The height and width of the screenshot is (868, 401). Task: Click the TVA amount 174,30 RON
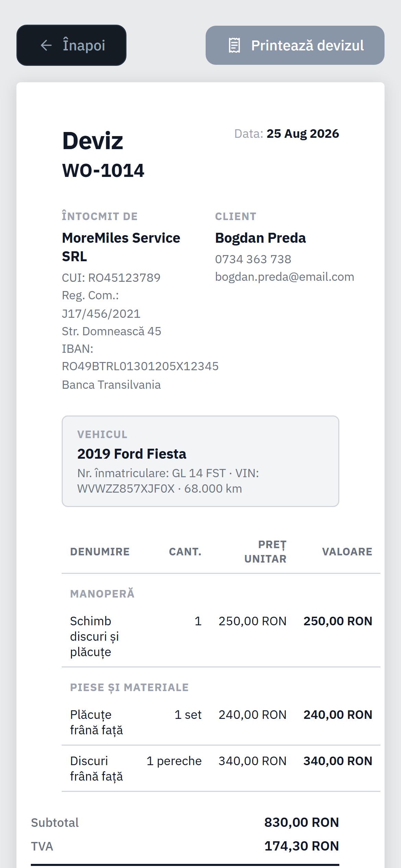pos(302,846)
